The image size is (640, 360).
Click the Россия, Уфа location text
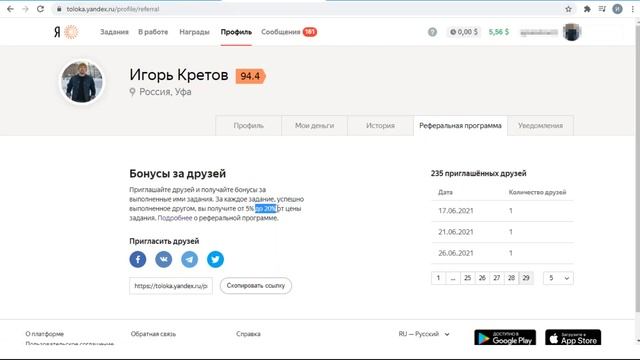click(x=165, y=92)
